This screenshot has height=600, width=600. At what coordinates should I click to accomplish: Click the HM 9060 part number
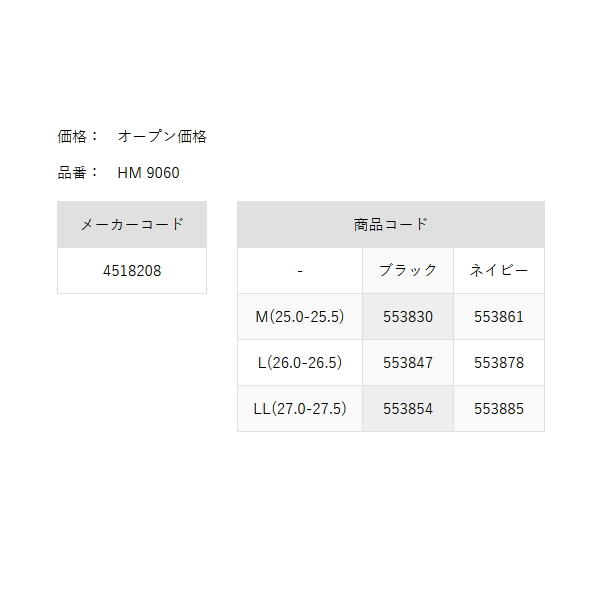pyautogui.click(x=148, y=173)
